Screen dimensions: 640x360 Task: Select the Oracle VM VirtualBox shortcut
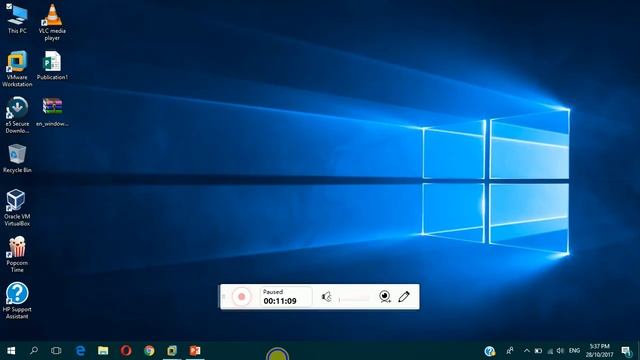point(17,208)
